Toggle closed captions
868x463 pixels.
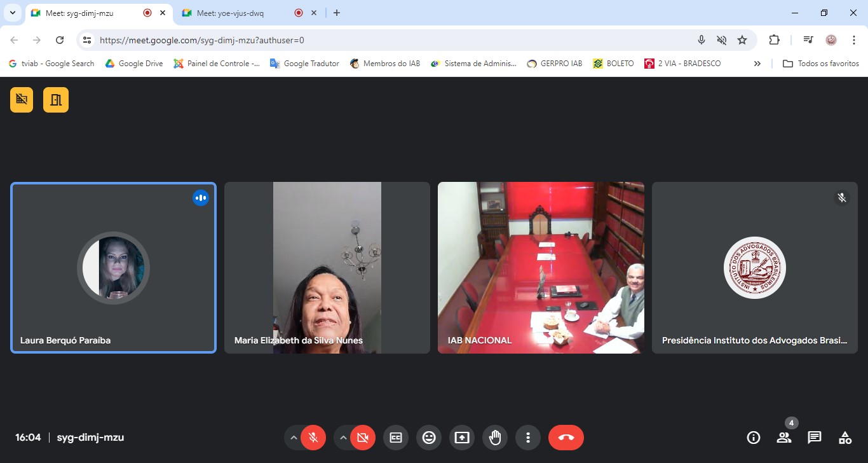click(396, 438)
